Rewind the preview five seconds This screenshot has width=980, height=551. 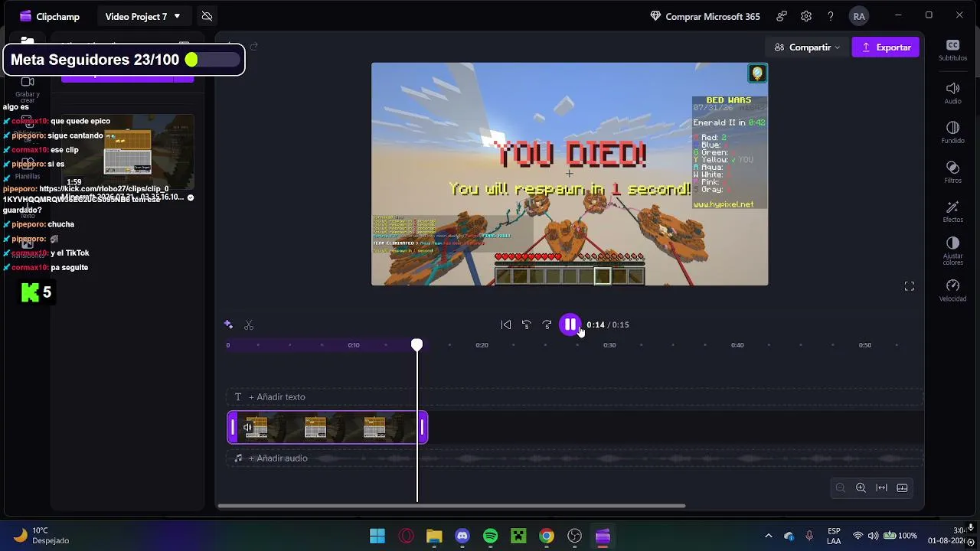point(527,324)
